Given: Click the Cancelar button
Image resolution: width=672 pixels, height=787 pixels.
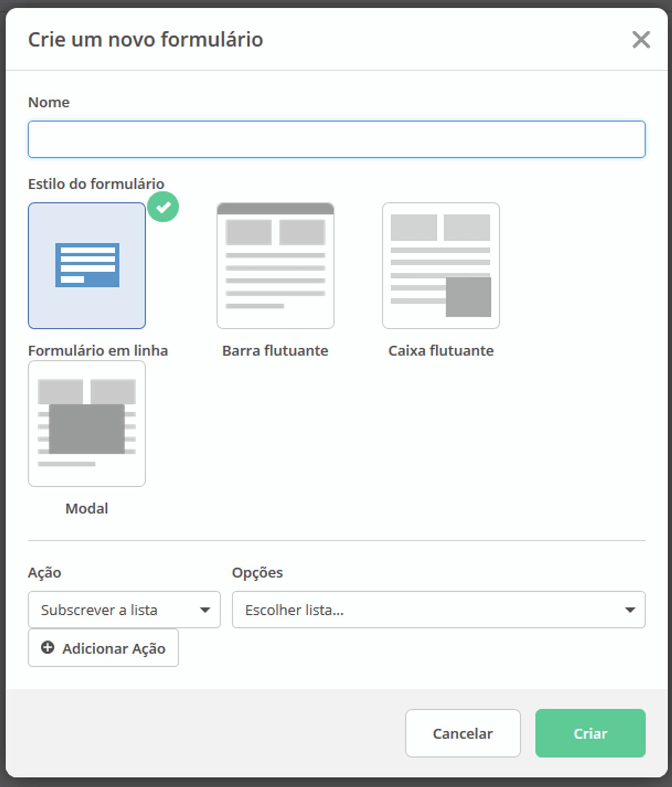Looking at the screenshot, I should click(462, 733).
